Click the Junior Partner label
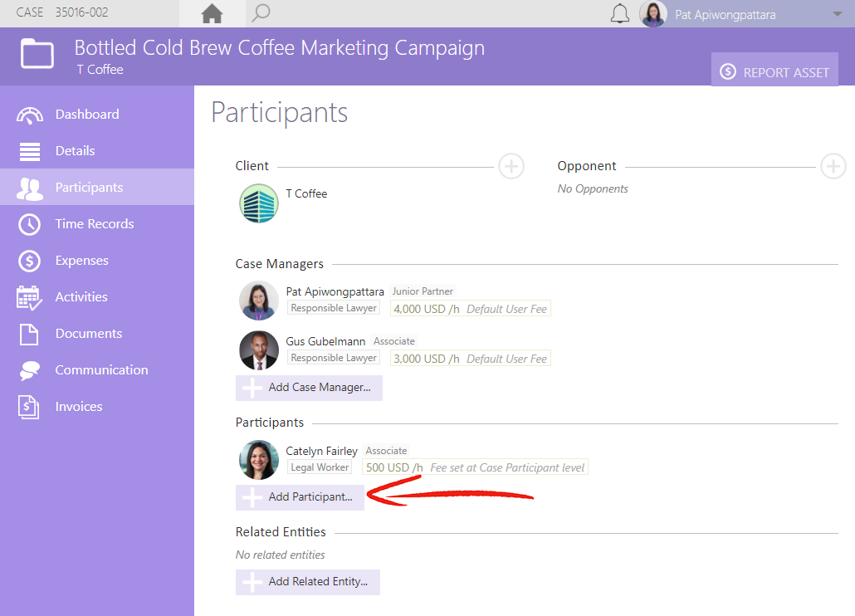Screen dimensions: 855x616 (423, 291)
